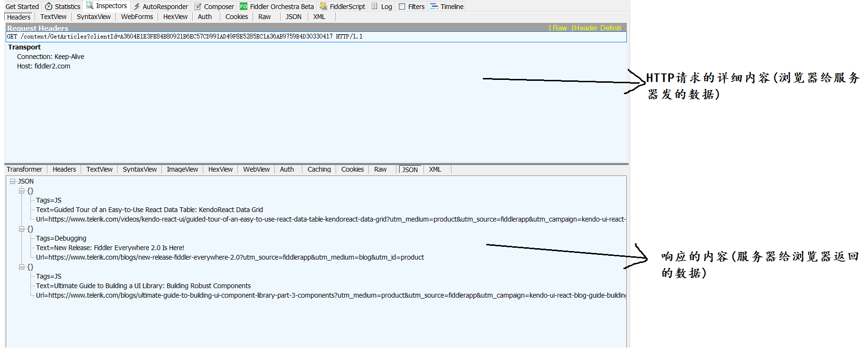Select the response Cookies tab
The height and width of the screenshot is (349, 868).
tap(352, 169)
